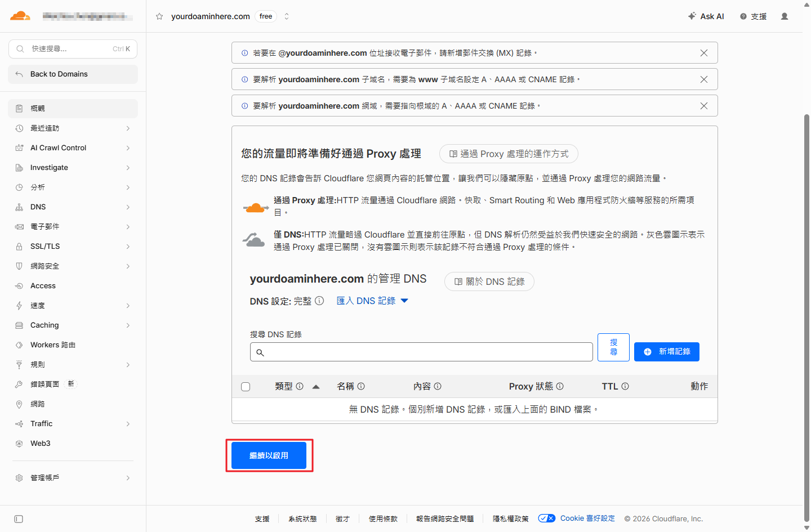Click the 分析 analytics icon
Image resolution: width=811 pixels, height=532 pixels.
[19, 187]
